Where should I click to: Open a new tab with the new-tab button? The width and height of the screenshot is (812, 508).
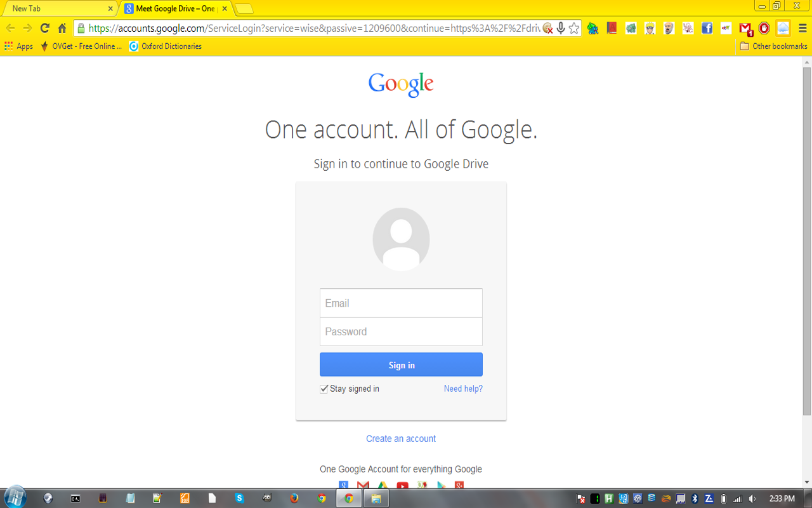[244, 9]
